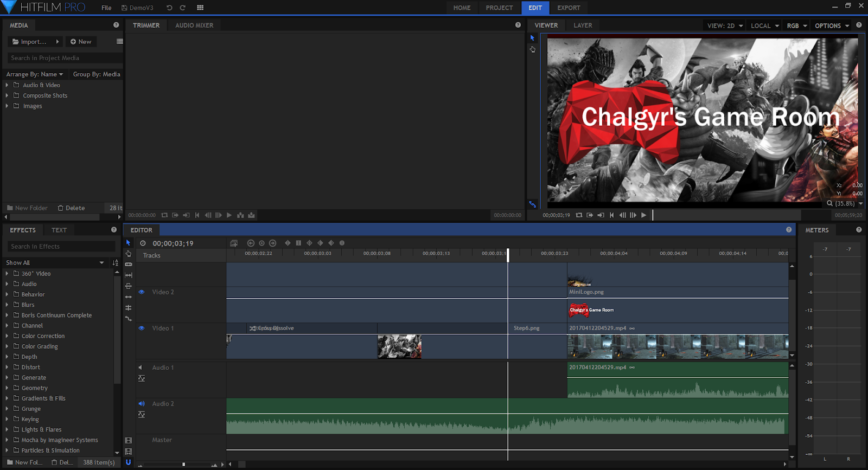Open the VIEW: 2D dropdown
This screenshot has height=470, width=868.
click(725, 25)
